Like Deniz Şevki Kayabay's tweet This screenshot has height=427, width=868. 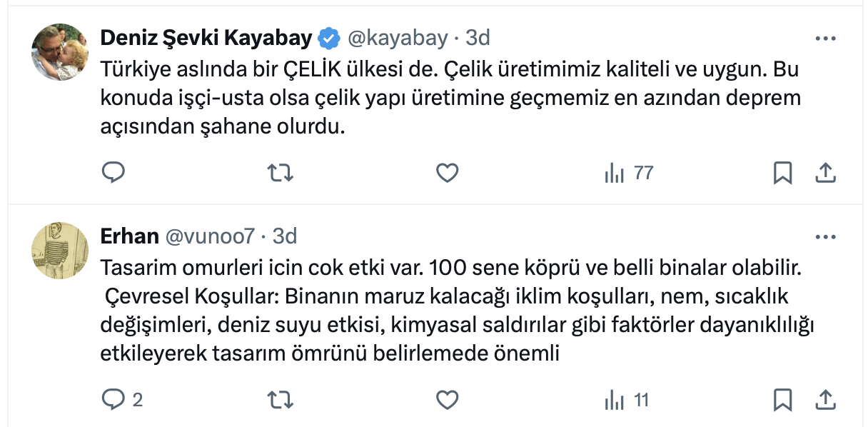click(x=447, y=172)
